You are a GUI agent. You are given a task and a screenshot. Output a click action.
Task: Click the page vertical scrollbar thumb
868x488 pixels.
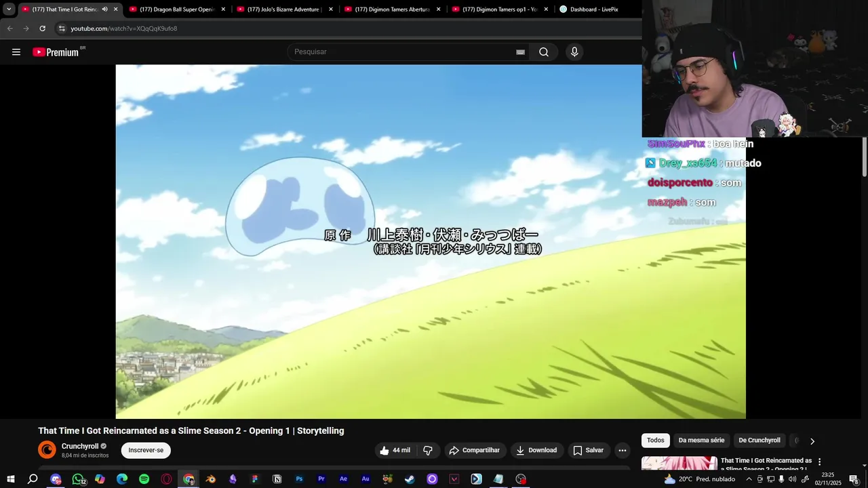865,157
